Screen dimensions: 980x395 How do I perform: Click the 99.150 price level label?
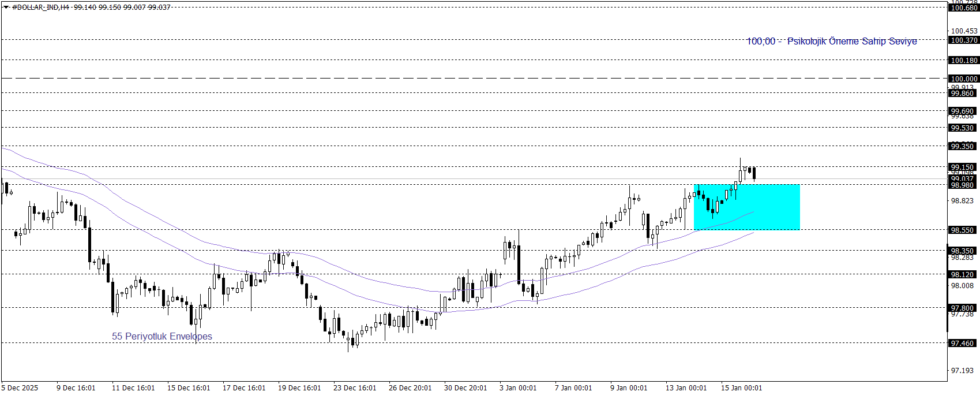coord(962,167)
